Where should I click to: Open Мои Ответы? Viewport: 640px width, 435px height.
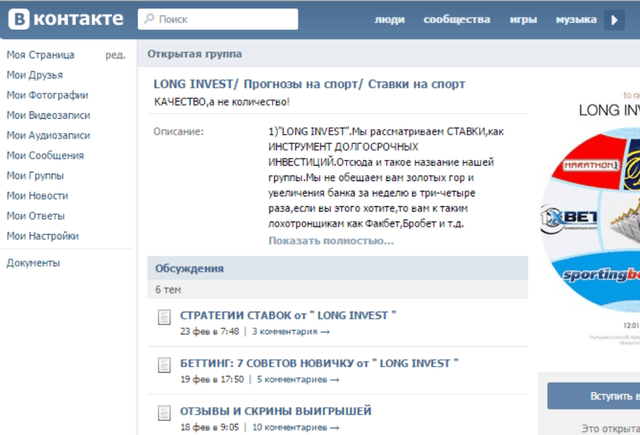(36, 215)
